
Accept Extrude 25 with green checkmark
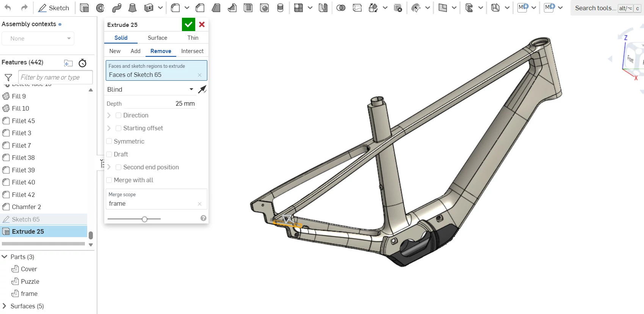coord(188,25)
